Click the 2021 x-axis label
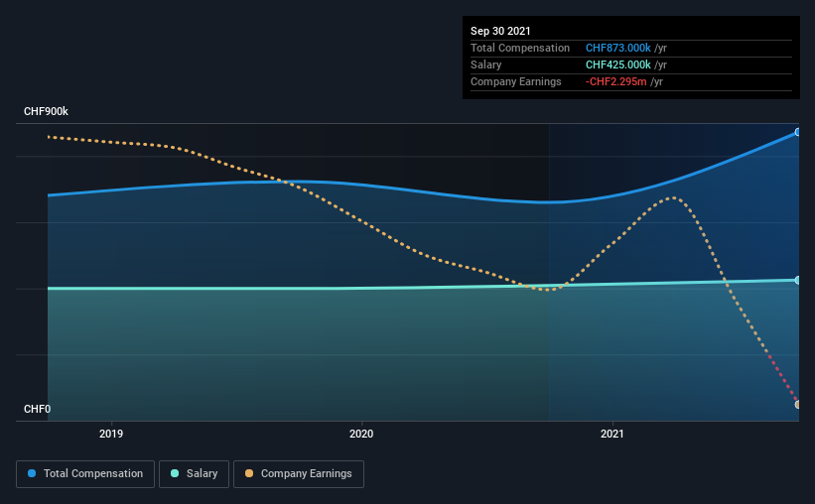Screen dimensions: 815x504 pos(611,434)
